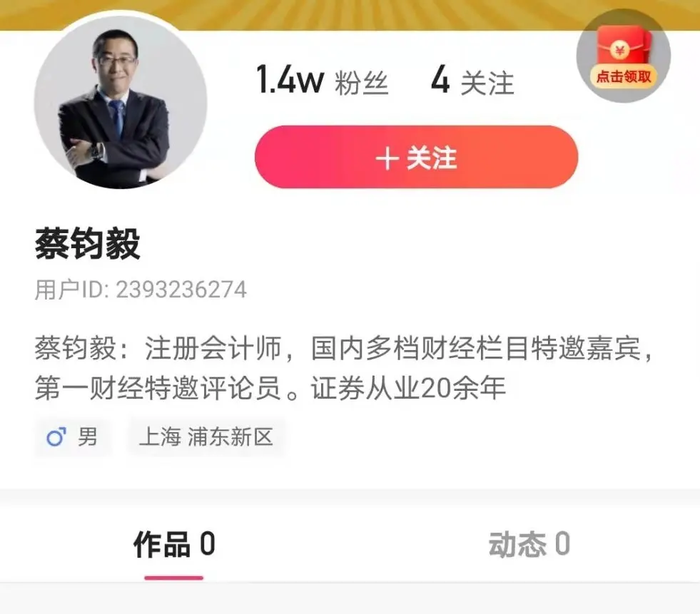Open the circular profile avatar photo
Image resolution: width=700 pixels, height=614 pixels.
pos(121,102)
